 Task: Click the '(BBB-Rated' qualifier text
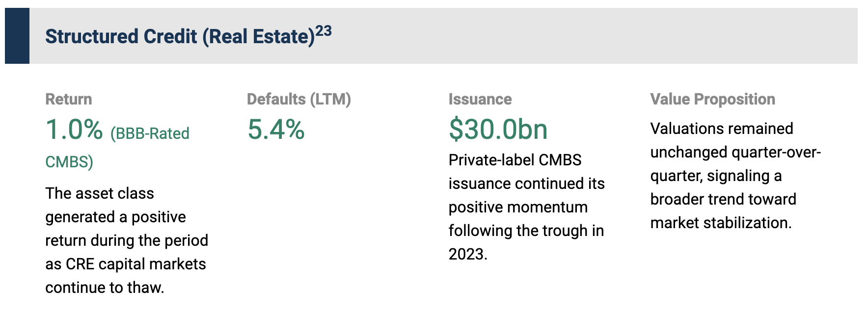[x=150, y=133]
